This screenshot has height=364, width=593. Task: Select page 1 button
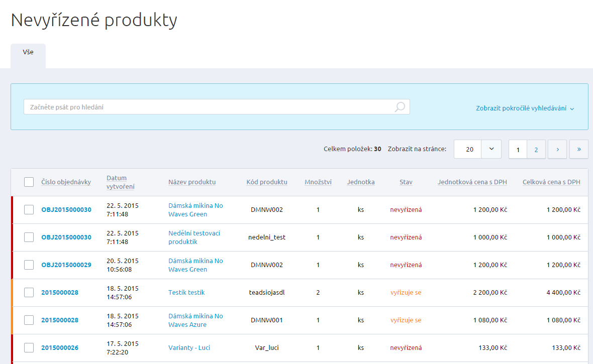click(x=518, y=149)
